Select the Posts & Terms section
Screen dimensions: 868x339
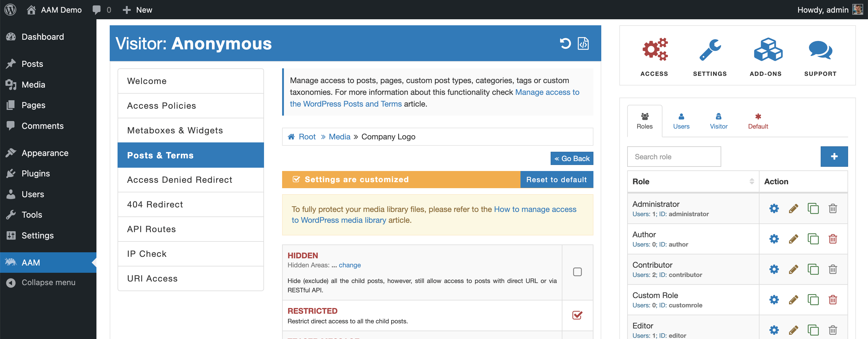[191, 155]
